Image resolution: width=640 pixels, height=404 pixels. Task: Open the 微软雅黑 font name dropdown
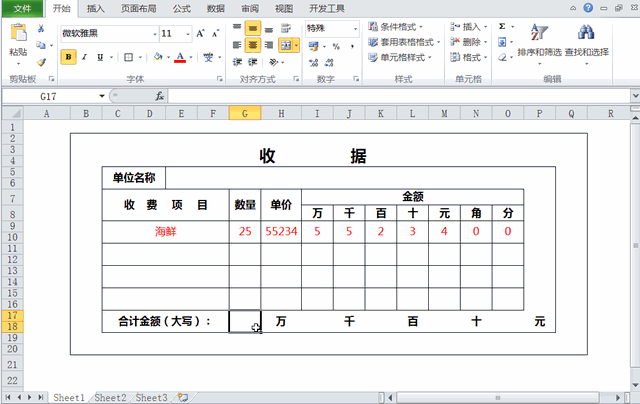tap(155, 34)
